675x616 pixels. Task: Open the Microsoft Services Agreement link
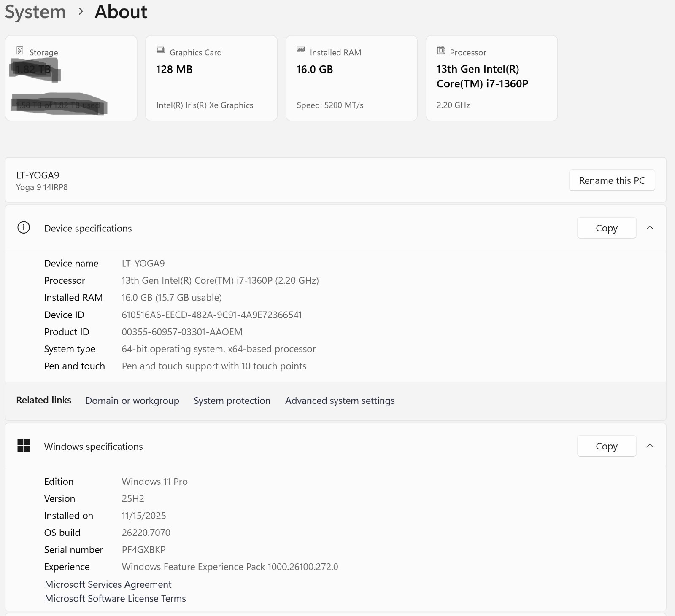pos(108,584)
